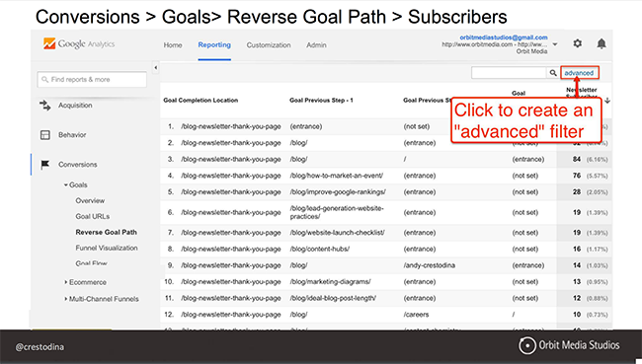642x364 pixels.
Task: Click the table search input box
Action: (x=510, y=73)
